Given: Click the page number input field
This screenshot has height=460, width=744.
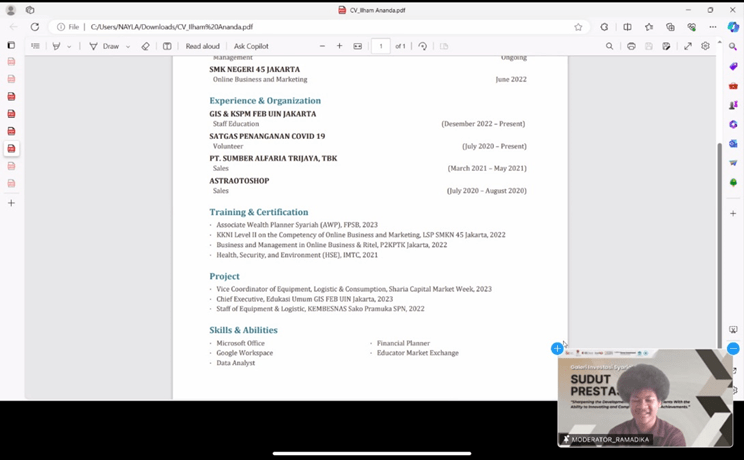Looking at the screenshot, I should click(380, 46).
